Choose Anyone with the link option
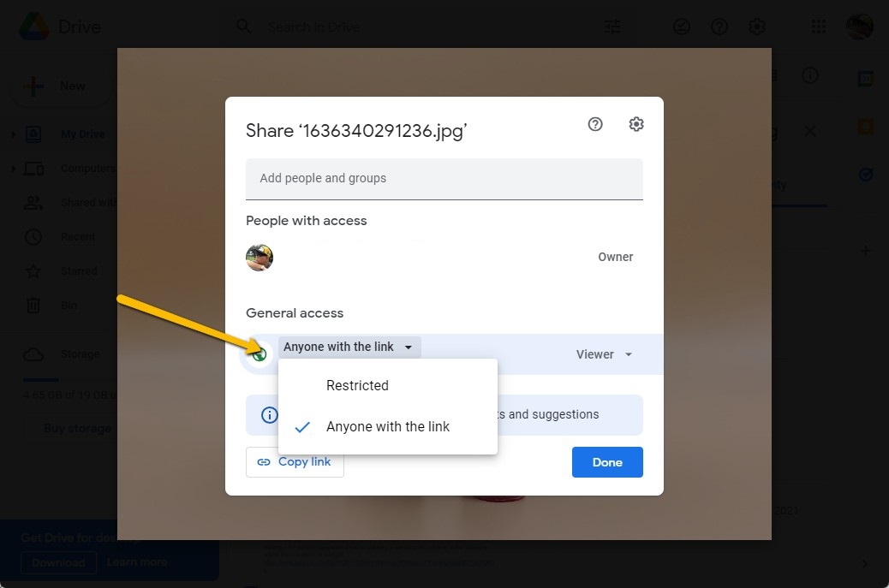Viewport: 889px width, 588px height. click(x=388, y=426)
